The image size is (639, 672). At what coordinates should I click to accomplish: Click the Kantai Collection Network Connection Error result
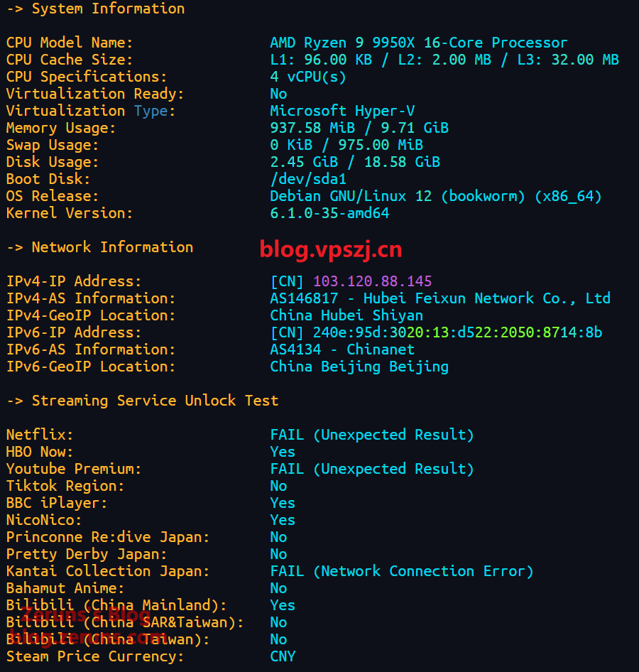(401, 571)
